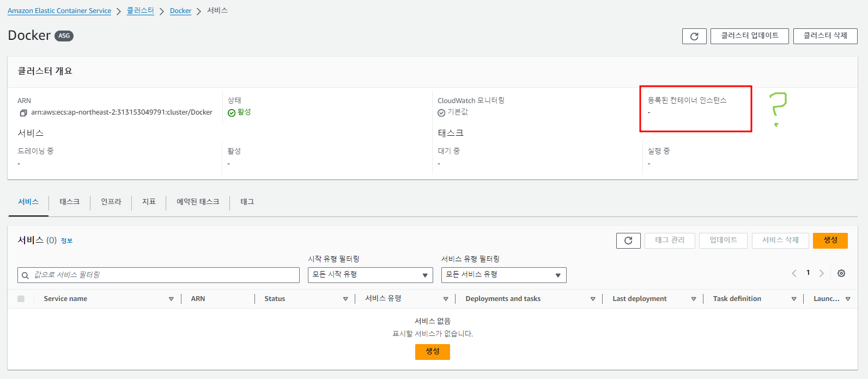The image size is (868, 379).
Task: Select all services checkbox in table header
Action: (x=21, y=299)
